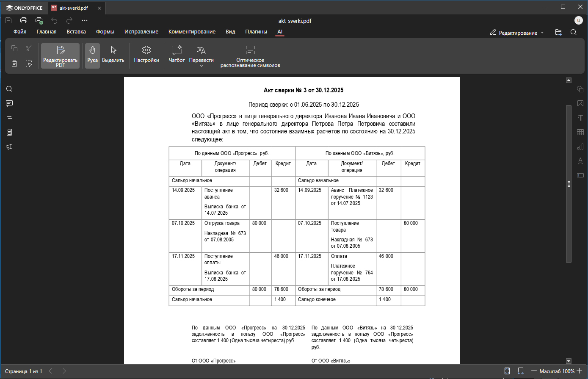The image size is (588, 379).
Task: Open the Редактирование mode dropdown
Action: [517, 33]
